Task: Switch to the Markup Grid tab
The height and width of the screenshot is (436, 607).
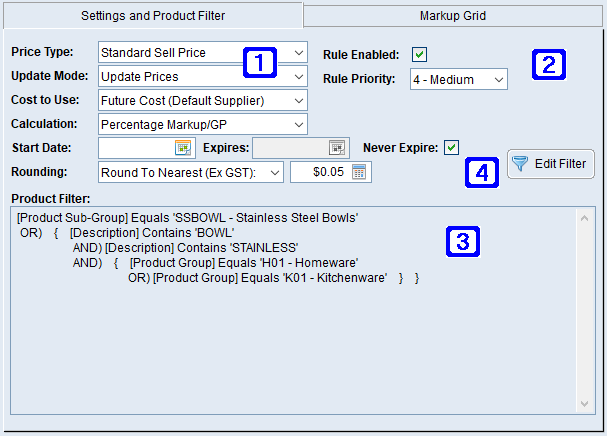Action: point(454,15)
